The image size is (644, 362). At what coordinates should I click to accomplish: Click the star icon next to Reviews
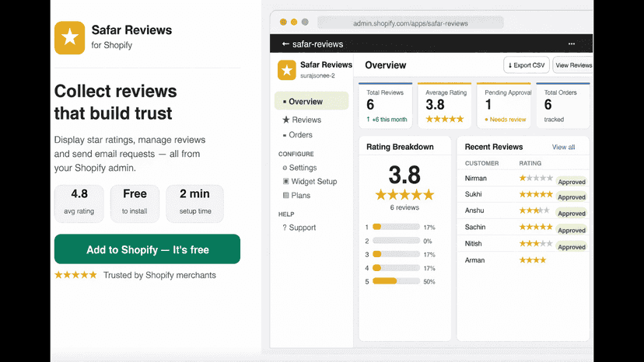(x=286, y=120)
